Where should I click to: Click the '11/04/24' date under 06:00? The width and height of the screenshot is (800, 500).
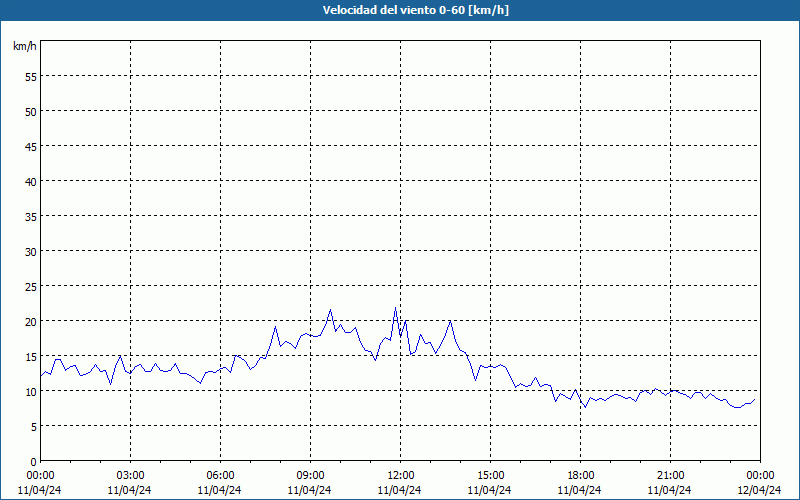click(219, 490)
